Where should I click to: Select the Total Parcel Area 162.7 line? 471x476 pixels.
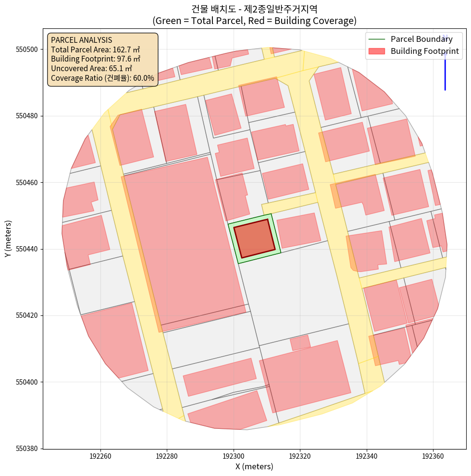click(x=95, y=50)
